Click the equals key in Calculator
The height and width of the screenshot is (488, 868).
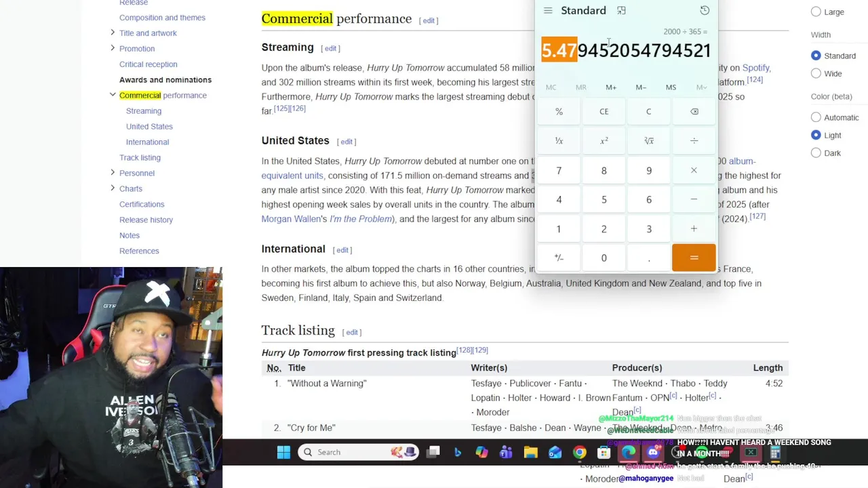pos(694,258)
